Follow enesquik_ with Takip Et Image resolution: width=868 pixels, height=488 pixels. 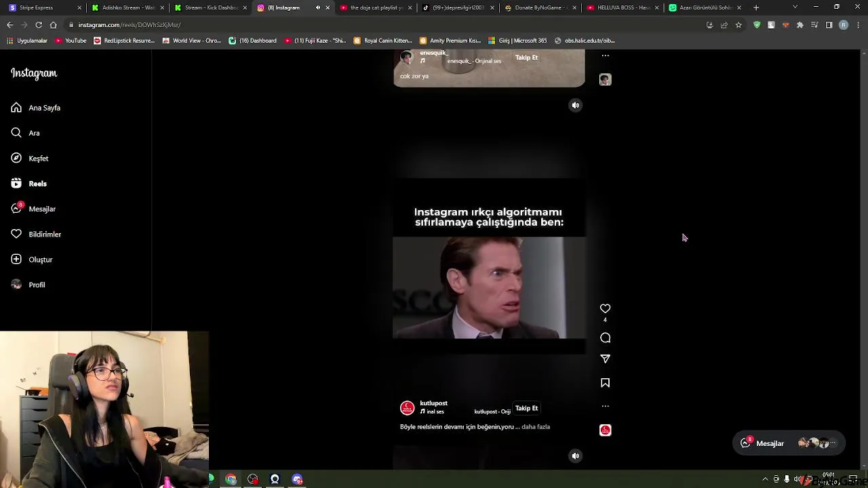(x=526, y=58)
